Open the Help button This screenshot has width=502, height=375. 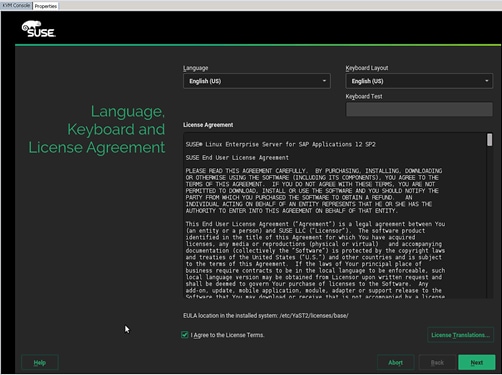click(x=40, y=362)
